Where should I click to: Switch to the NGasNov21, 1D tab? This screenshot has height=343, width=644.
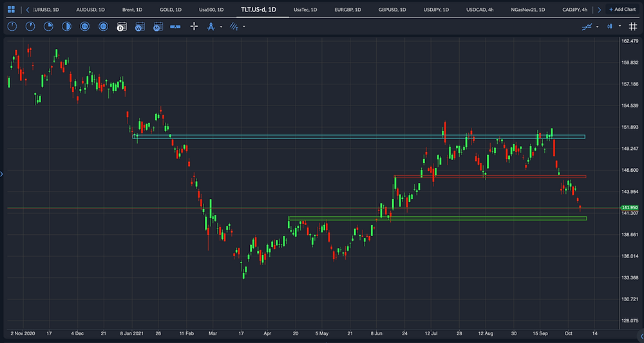click(x=528, y=10)
